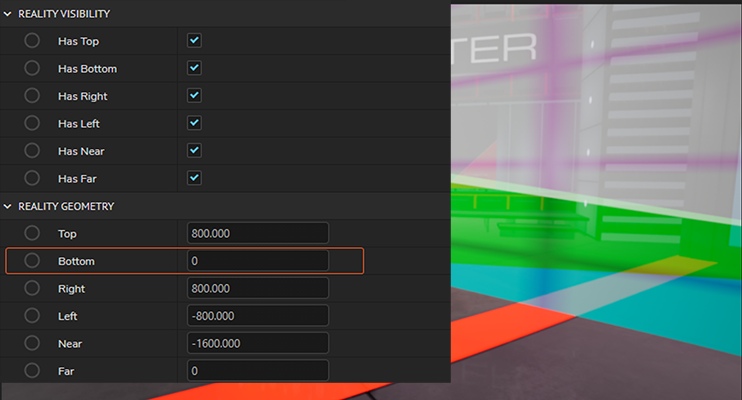Collapse the Reality Visibility section
The image size is (742, 400).
(9, 14)
